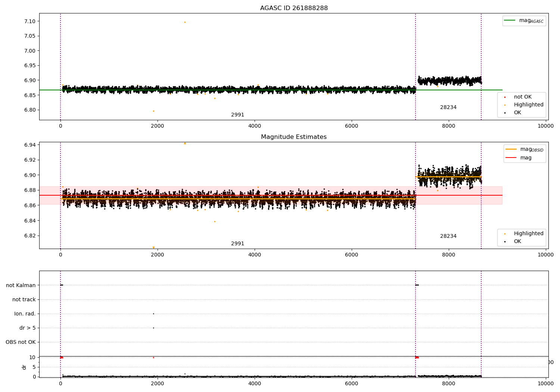This screenshot has width=560, height=392.
Task: Click the plot title 'AGASC ID 261888288'
Action: tap(294, 8)
